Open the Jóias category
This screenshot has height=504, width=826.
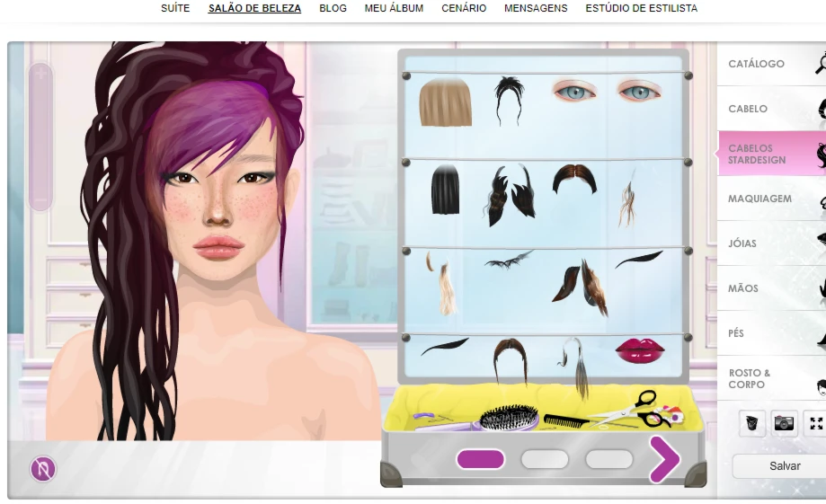pyautogui.click(x=772, y=243)
